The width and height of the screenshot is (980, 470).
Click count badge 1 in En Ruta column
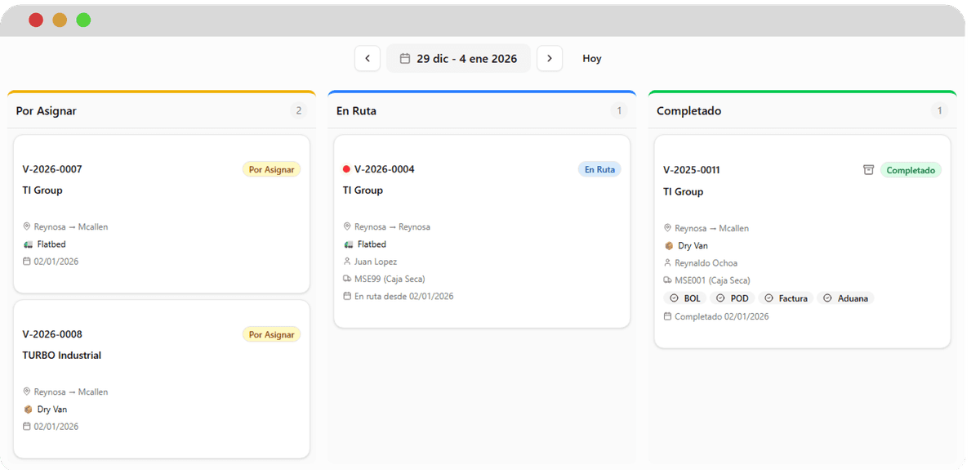[619, 110]
